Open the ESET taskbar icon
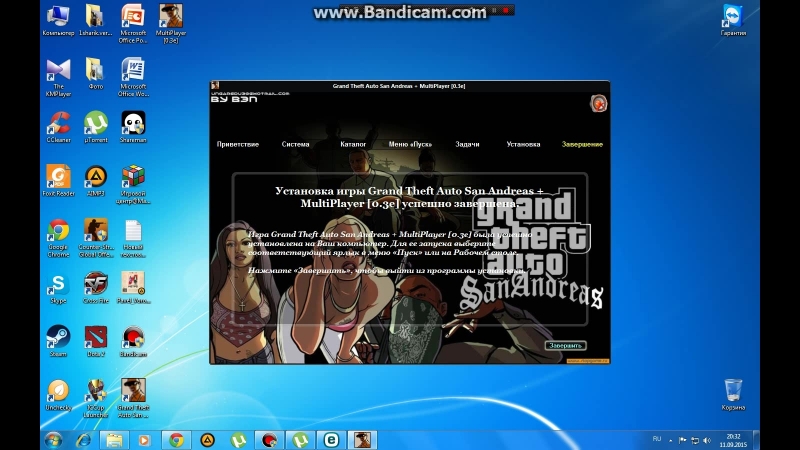This screenshot has height=450, width=800. [x=332, y=440]
